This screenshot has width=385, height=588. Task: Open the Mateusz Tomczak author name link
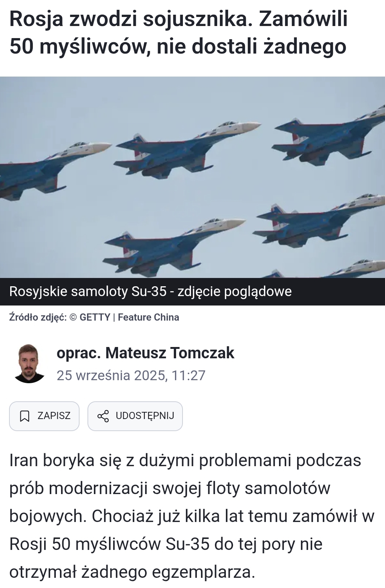pos(170,353)
